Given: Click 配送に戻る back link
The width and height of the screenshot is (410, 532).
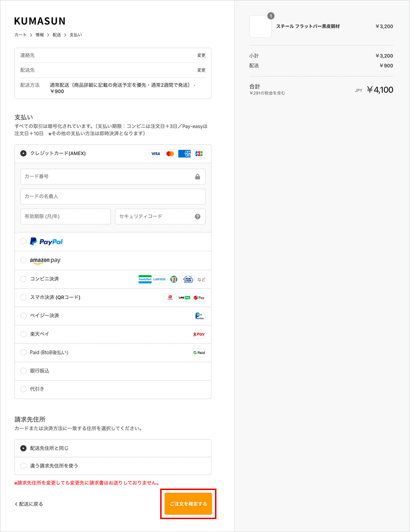Looking at the screenshot, I should (29, 504).
